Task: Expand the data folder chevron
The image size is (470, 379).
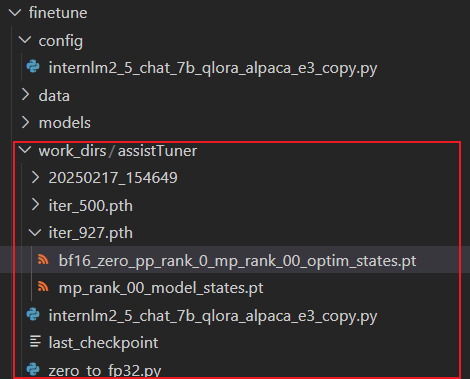Action: 25,95
